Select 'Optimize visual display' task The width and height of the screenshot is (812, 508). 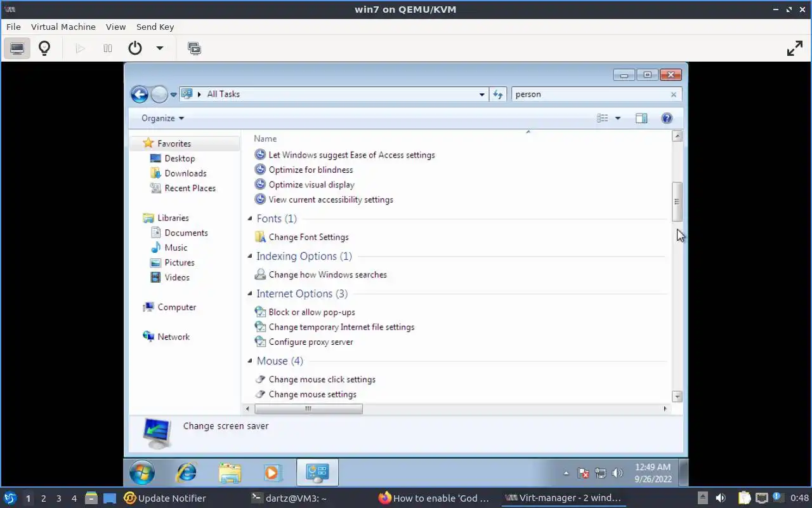(x=311, y=185)
